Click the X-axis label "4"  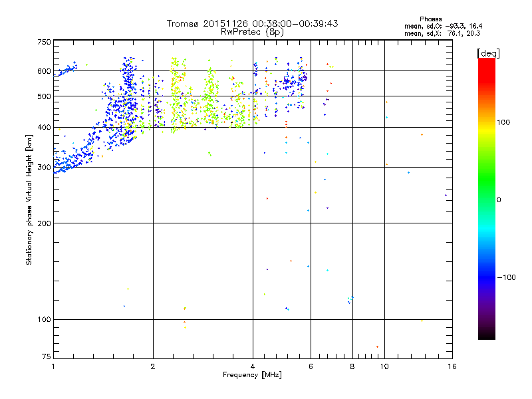(253, 366)
